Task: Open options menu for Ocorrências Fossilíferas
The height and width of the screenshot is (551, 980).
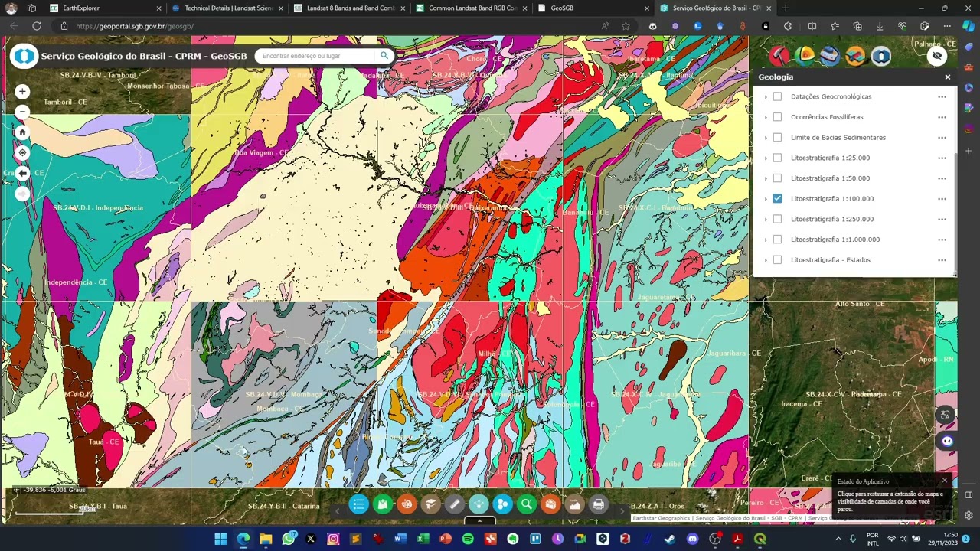Action: 942,117
